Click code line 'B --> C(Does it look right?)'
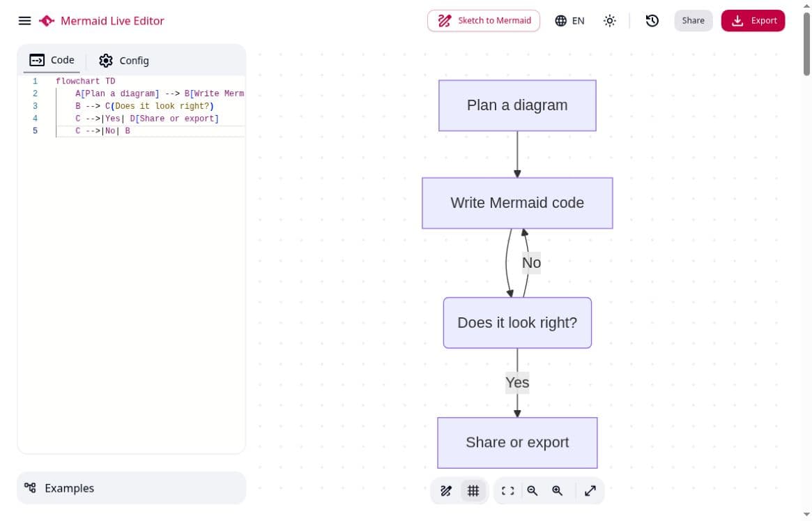 [x=144, y=106]
